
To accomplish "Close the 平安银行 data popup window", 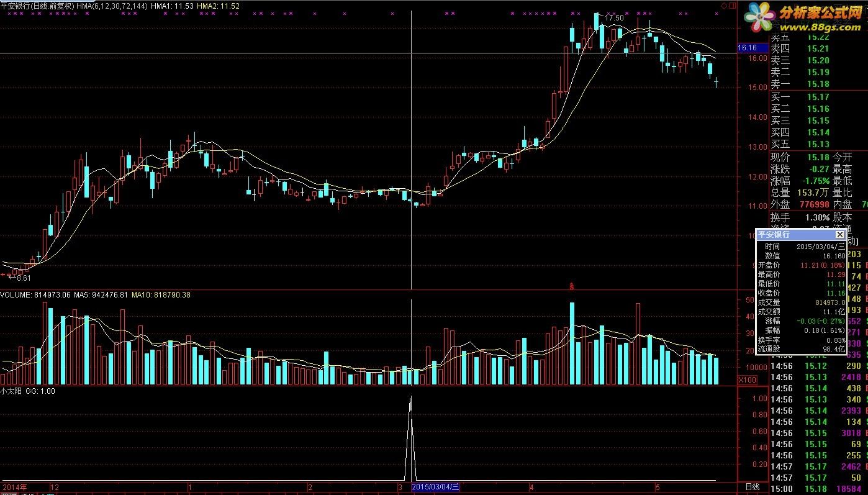I will click(x=839, y=235).
